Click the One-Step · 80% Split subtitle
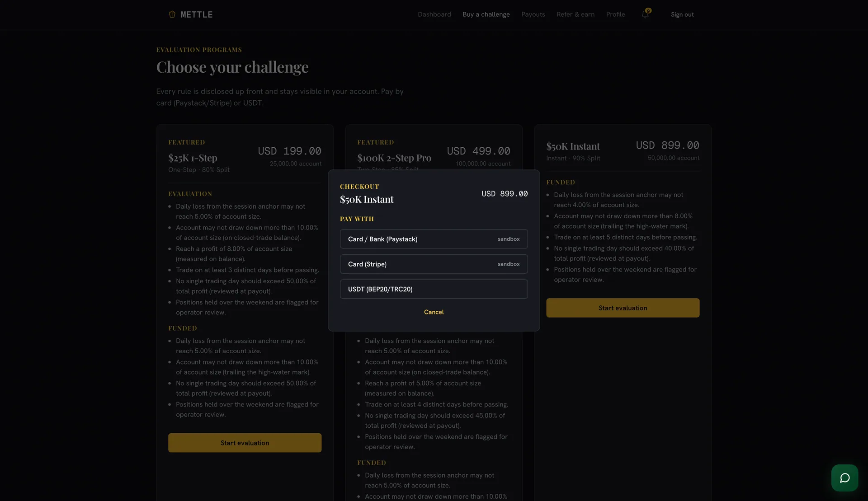The height and width of the screenshot is (501, 868). pyautogui.click(x=199, y=170)
